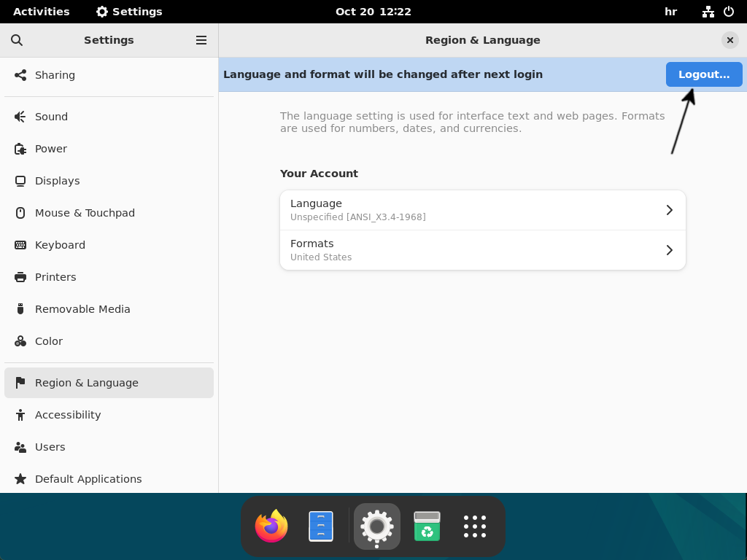The height and width of the screenshot is (560, 747).
Task: Select the Displays sidebar icon
Action: [x=21, y=180]
